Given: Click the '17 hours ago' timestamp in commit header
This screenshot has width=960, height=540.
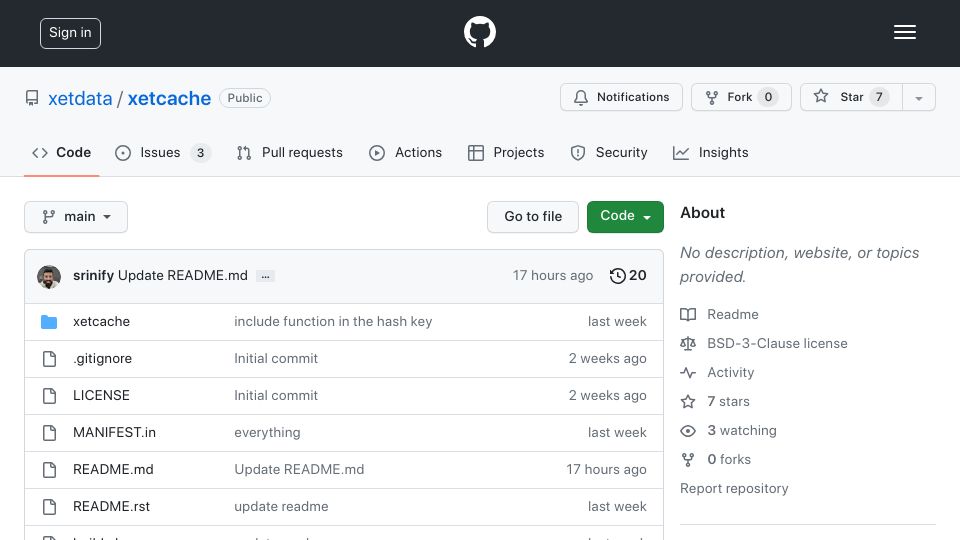Looking at the screenshot, I should click(x=553, y=276).
